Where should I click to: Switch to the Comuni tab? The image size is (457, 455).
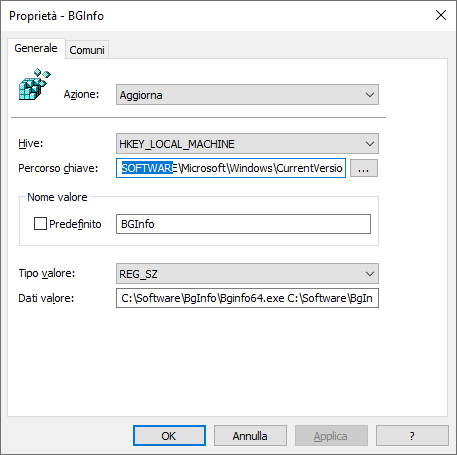click(x=87, y=50)
